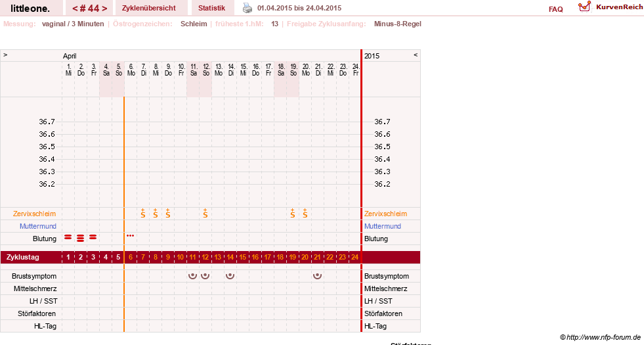The width and height of the screenshot is (644, 345).
Task: Click right Muttermund row label
Action: pos(382,226)
